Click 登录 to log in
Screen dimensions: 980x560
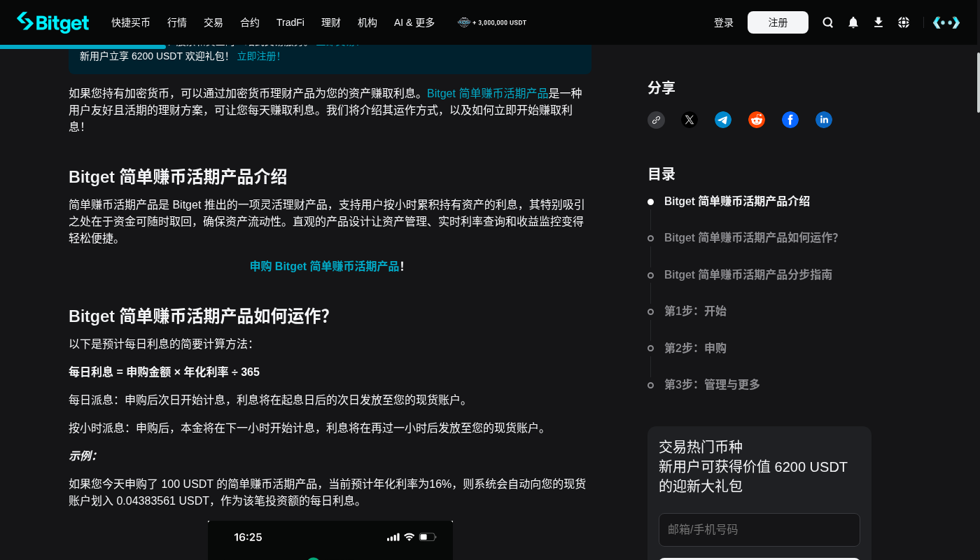coord(724,22)
